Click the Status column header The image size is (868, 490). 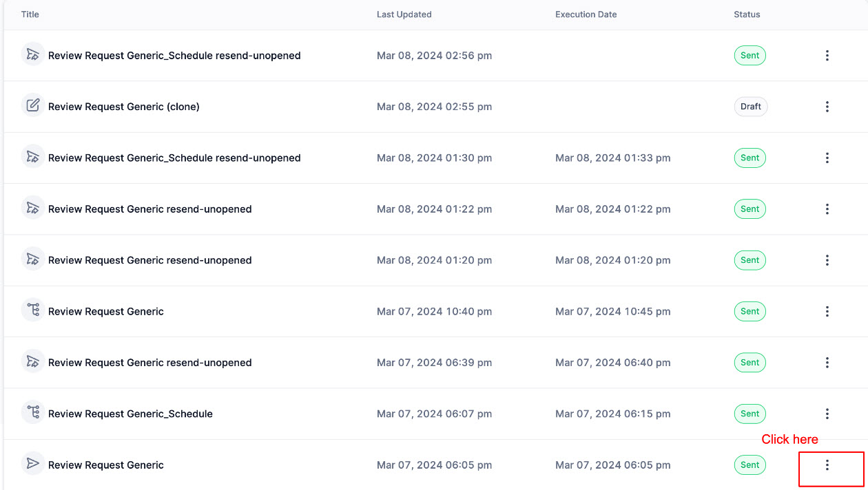(747, 14)
